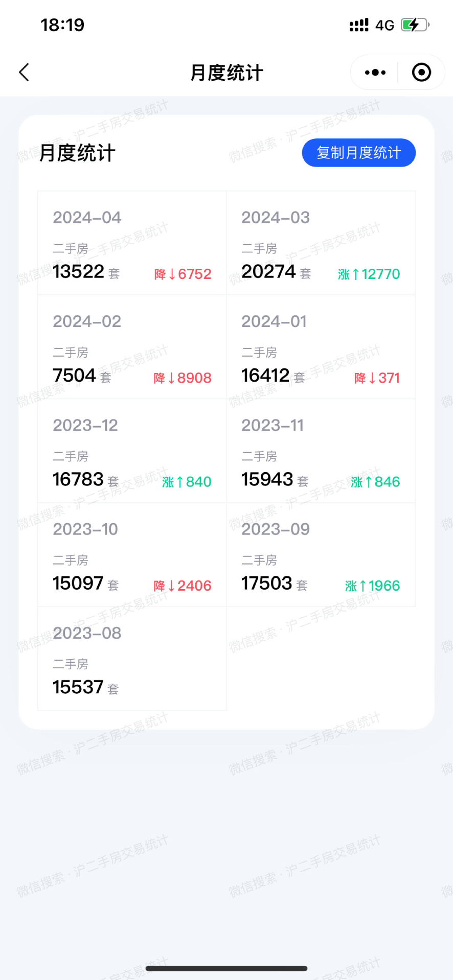Image resolution: width=453 pixels, height=980 pixels.
Task: Tap the green 涨 12770 increase indicator
Action: (x=369, y=274)
